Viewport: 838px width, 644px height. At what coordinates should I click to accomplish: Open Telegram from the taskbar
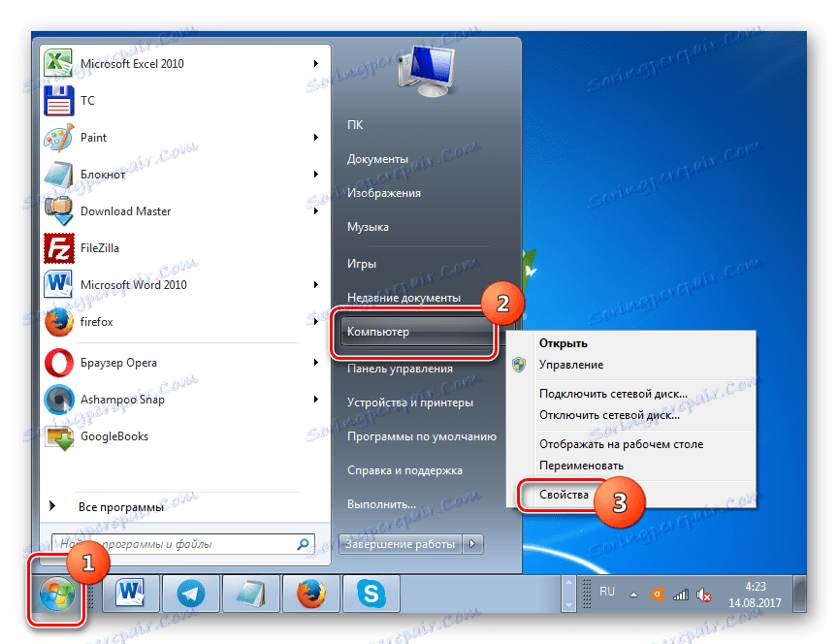click(190, 594)
